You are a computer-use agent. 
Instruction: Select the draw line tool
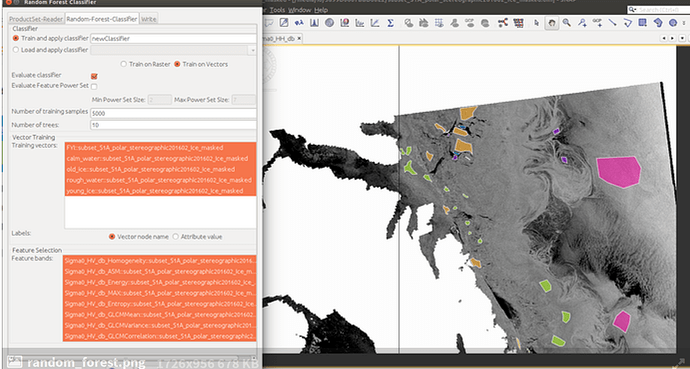tap(613, 23)
